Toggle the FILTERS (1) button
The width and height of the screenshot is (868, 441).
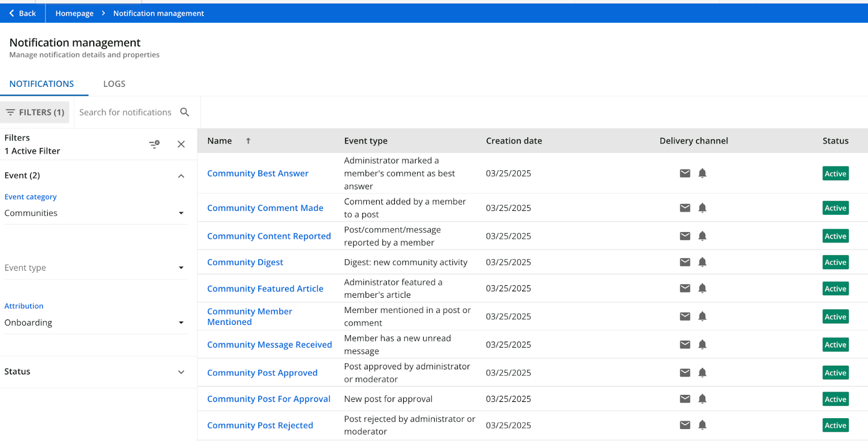click(x=35, y=112)
